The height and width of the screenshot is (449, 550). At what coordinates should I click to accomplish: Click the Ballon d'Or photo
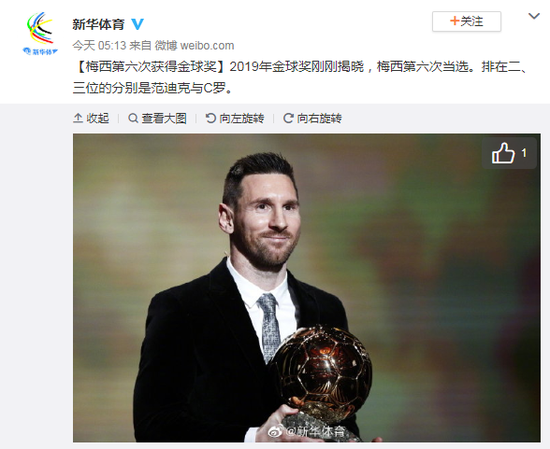click(307, 287)
